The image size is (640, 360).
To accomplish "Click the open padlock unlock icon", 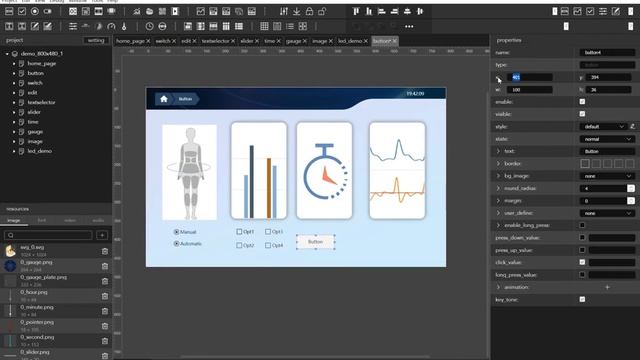I will click(322, 11).
